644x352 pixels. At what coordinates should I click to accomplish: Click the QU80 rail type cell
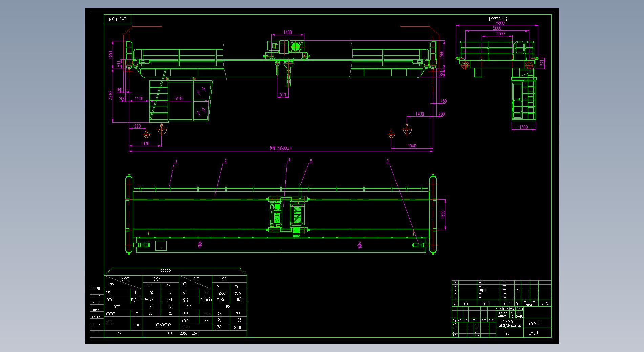pos(237,327)
